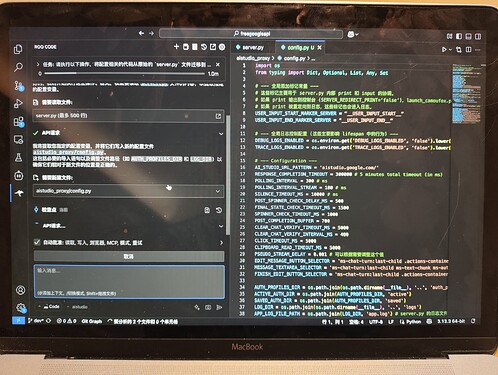This screenshot has width=498, height=375.
Task: Open the Roo Code kangaroo panel
Action: click(19, 193)
